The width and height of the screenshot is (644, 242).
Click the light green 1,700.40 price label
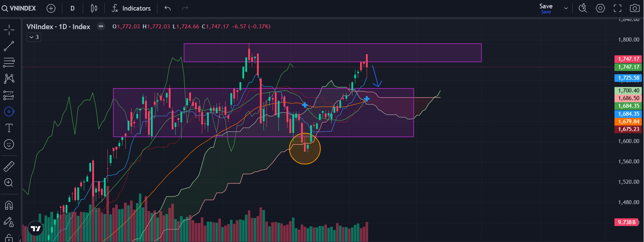point(628,91)
